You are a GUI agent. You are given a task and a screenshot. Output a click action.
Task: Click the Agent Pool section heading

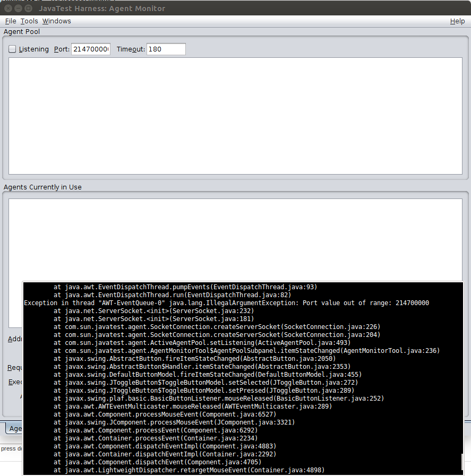(x=22, y=32)
